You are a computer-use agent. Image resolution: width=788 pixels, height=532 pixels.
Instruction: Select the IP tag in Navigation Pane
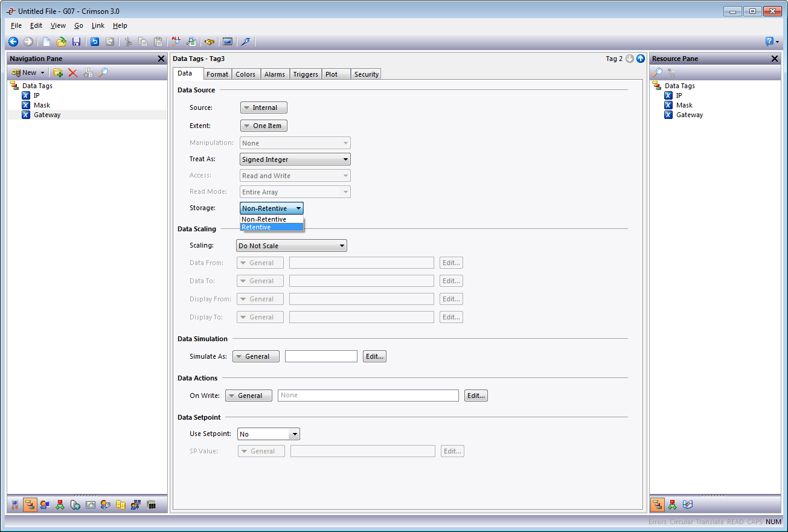coord(36,95)
